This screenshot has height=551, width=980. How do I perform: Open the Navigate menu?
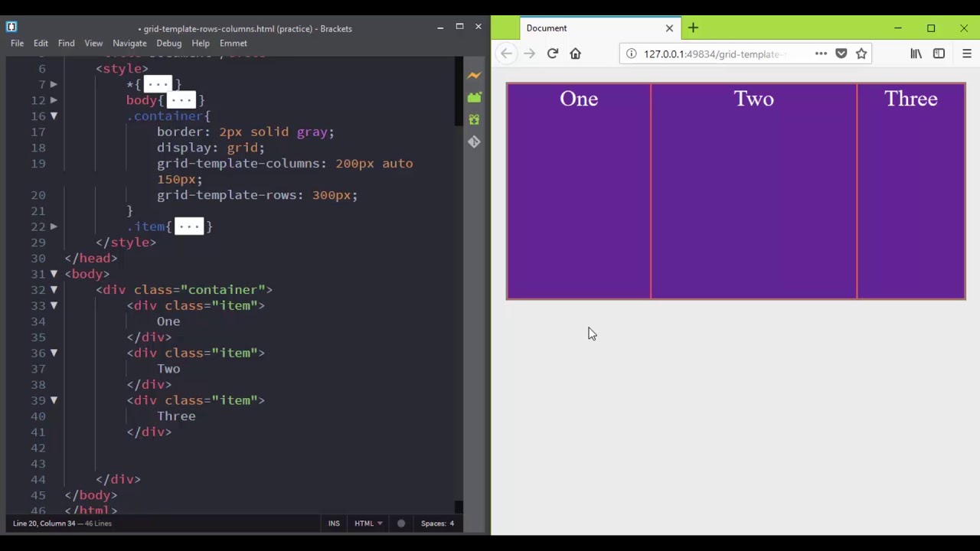129,44
